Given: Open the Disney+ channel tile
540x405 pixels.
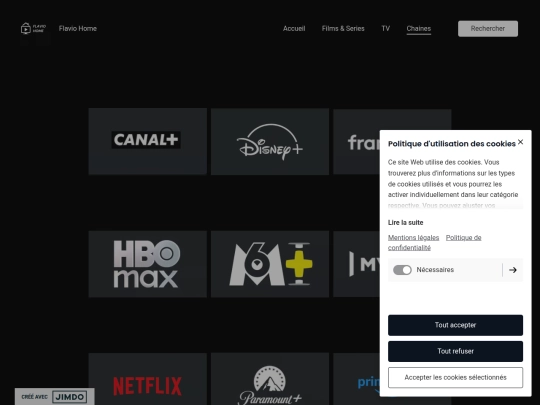Looking at the screenshot, I should pos(270,142).
